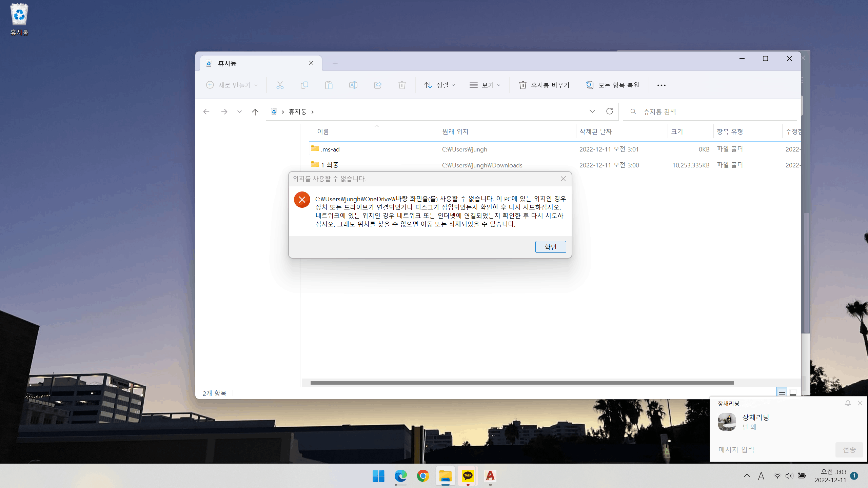
Task: Open KakaoTalk from the taskbar
Action: click(468, 476)
